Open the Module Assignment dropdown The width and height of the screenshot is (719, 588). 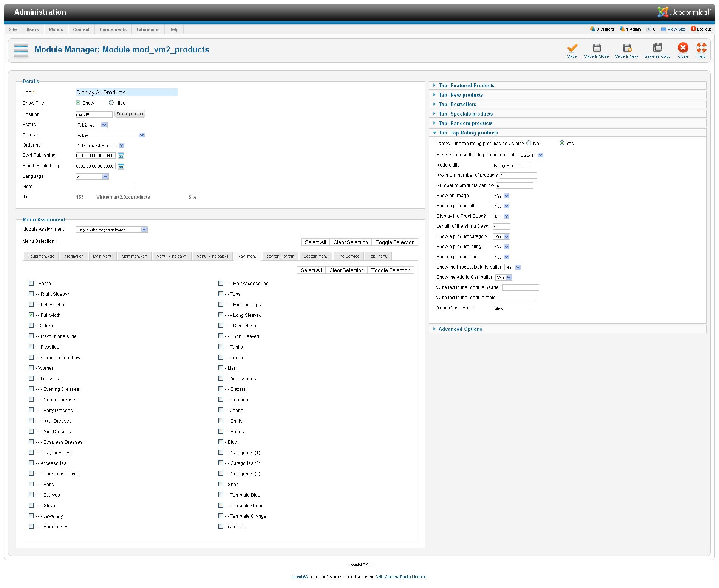pos(111,230)
